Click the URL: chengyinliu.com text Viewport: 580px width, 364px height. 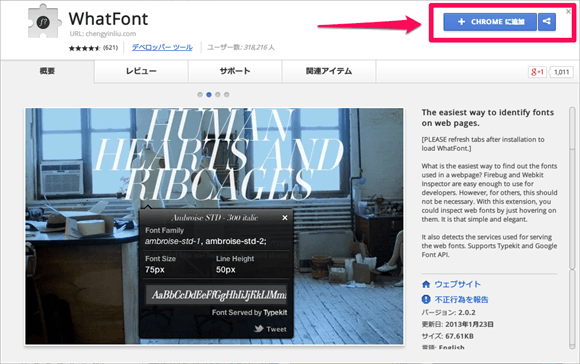pos(103,34)
